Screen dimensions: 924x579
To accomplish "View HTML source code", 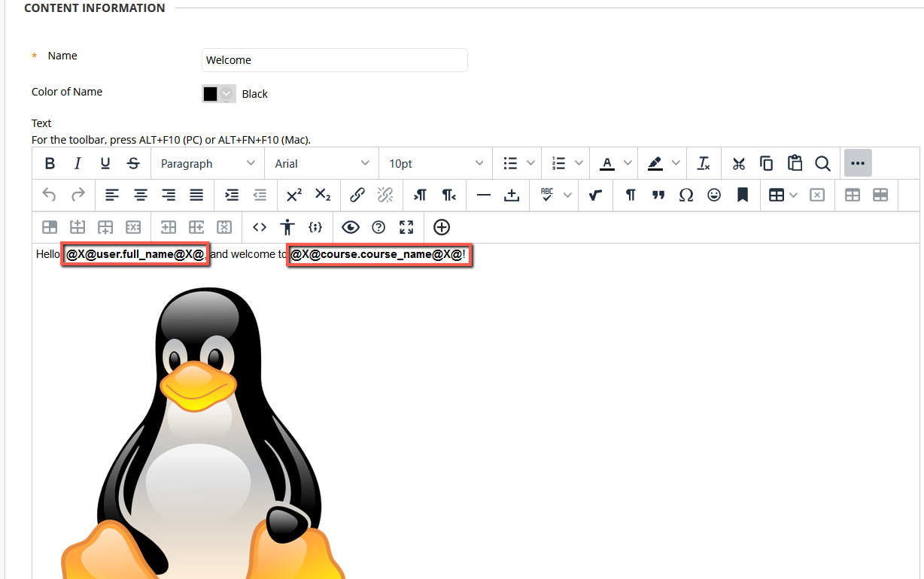I will 260,226.
